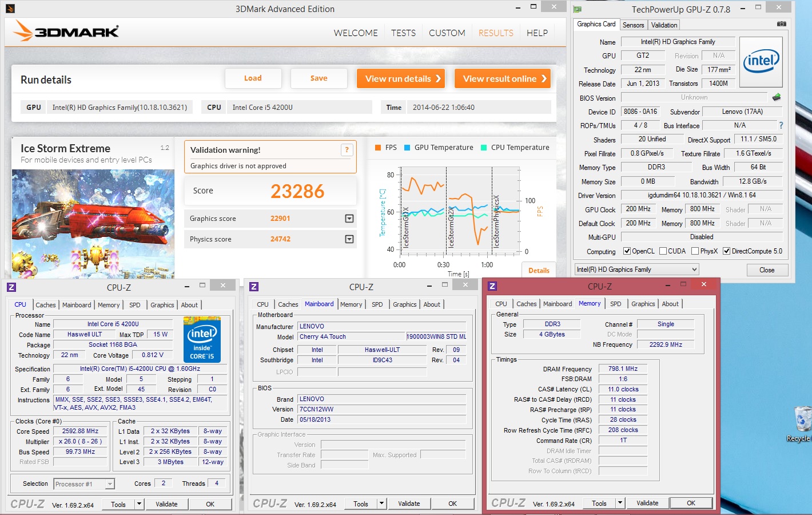The height and width of the screenshot is (515, 812).
Task: Open HELP in 3DMark navigation
Action: 537,33
